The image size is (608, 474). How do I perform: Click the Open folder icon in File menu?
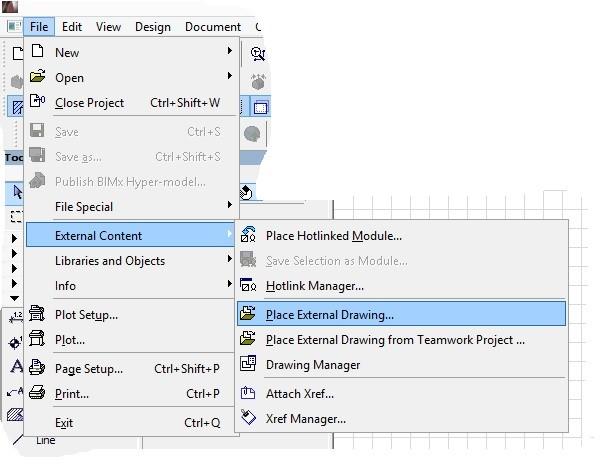[38, 77]
